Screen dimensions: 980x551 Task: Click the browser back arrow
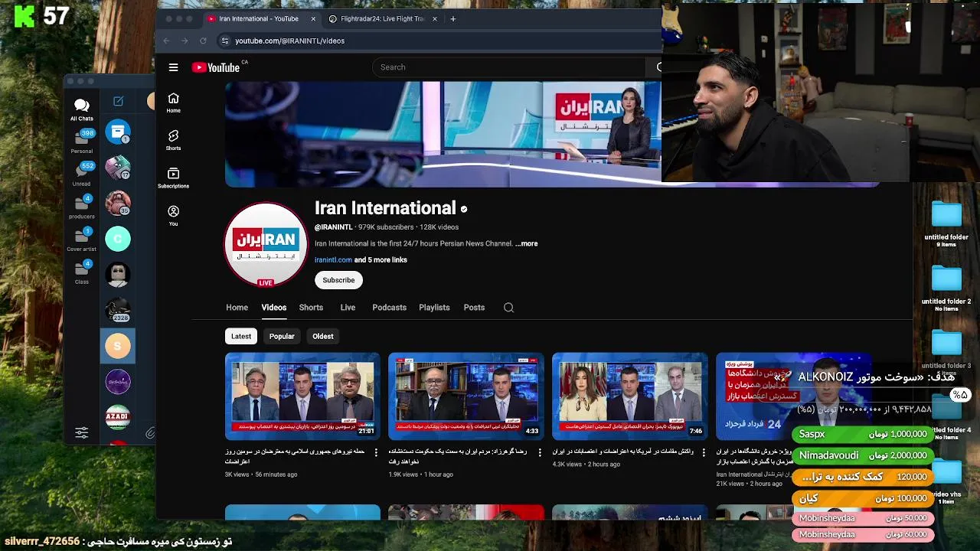click(x=166, y=41)
